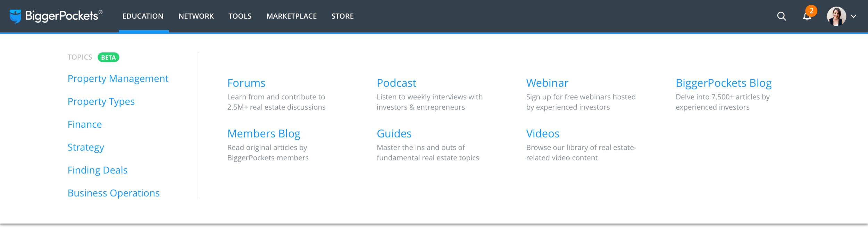Open the Marketplace menu
The image size is (868, 241).
292,16
